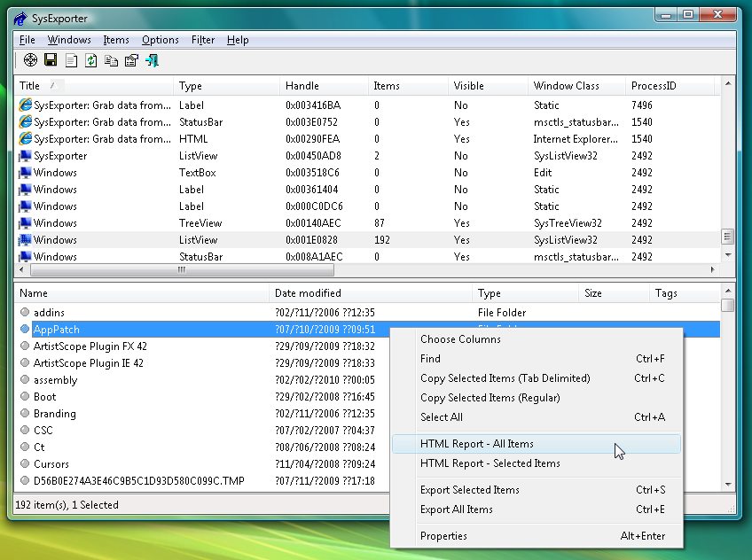
Task: Select HTML Report - All Items
Action: tap(537, 444)
